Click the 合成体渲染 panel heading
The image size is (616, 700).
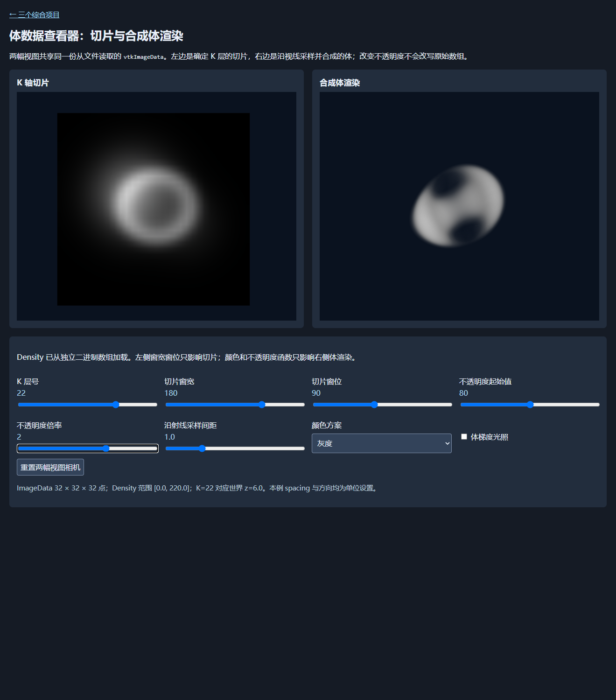pos(340,83)
